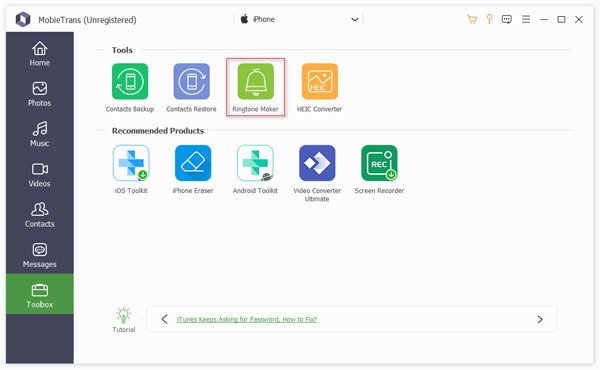The width and height of the screenshot is (600, 370).
Task: Select the Toolbox section
Action: (x=40, y=294)
